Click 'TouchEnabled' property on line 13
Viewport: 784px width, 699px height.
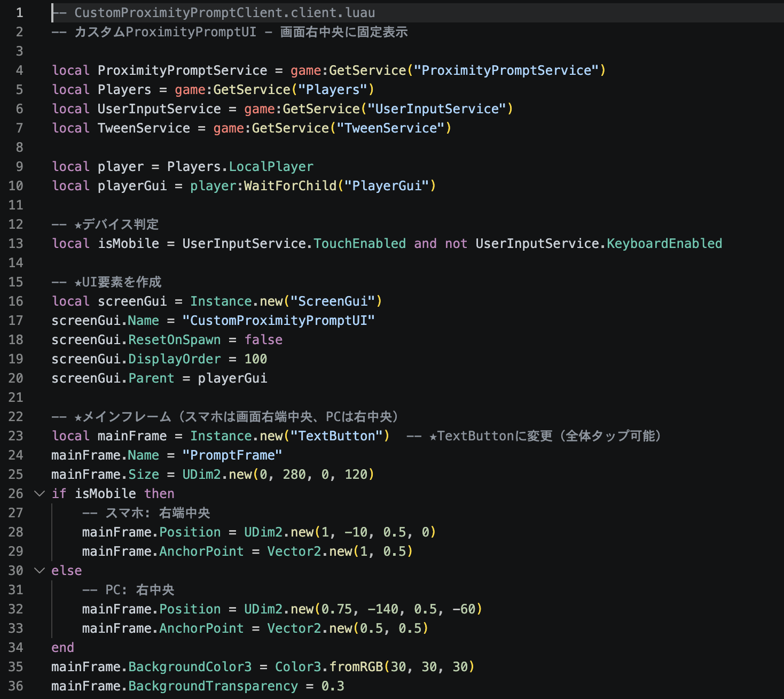(360, 243)
